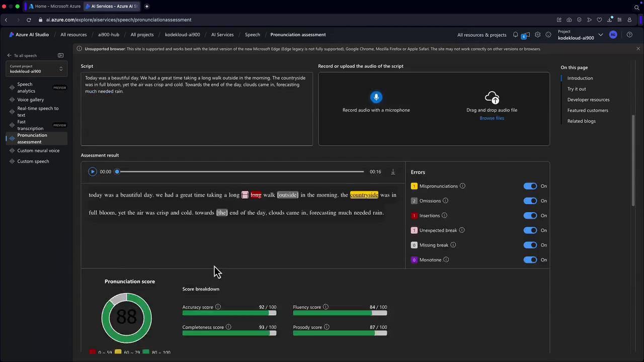Open Voice gallery in the sidebar
The image size is (644, 362).
click(x=31, y=100)
